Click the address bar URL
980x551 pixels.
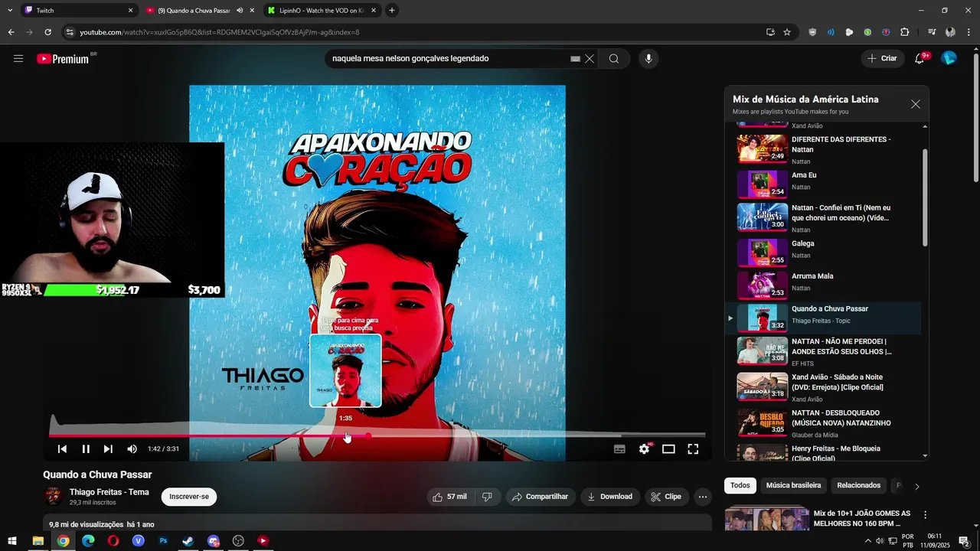tap(219, 32)
